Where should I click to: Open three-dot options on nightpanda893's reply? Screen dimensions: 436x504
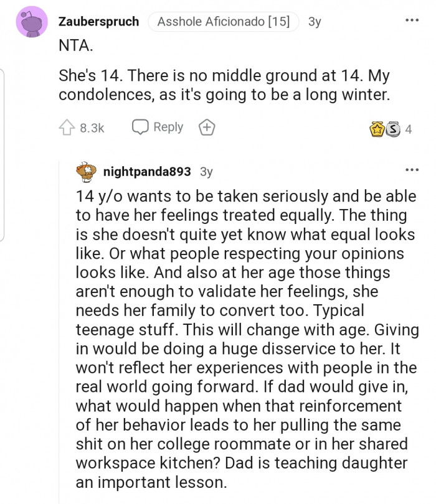(x=412, y=170)
